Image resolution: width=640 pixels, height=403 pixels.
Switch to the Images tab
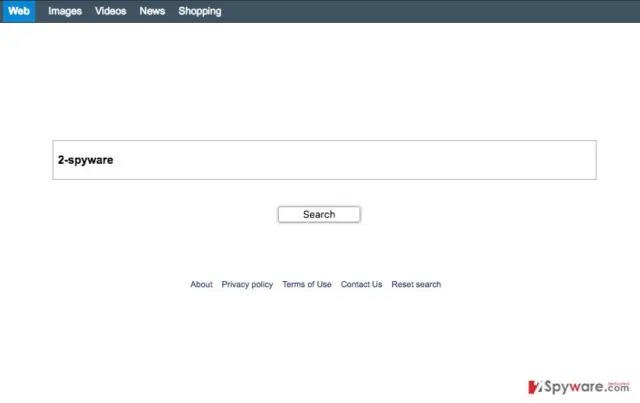click(65, 11)
